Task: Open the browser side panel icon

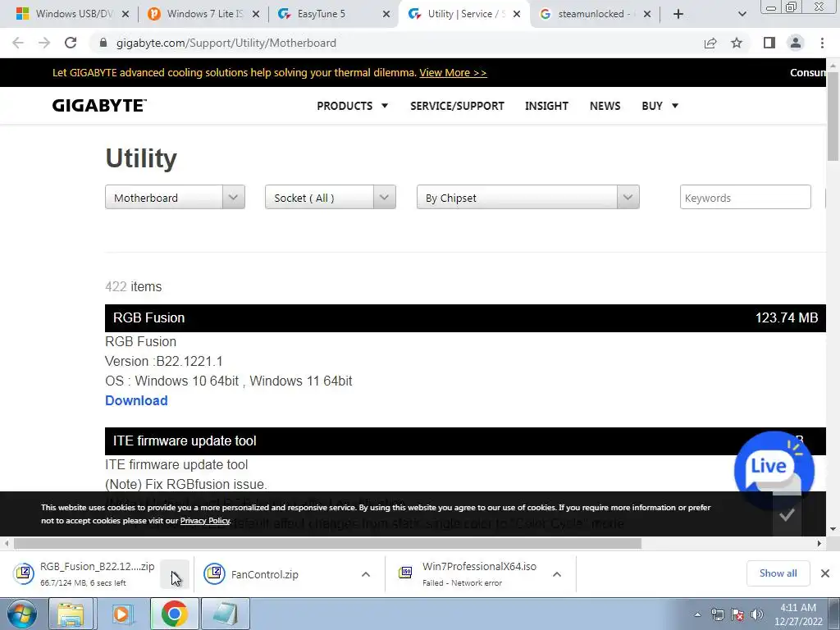Action: (x=769, y=43)
